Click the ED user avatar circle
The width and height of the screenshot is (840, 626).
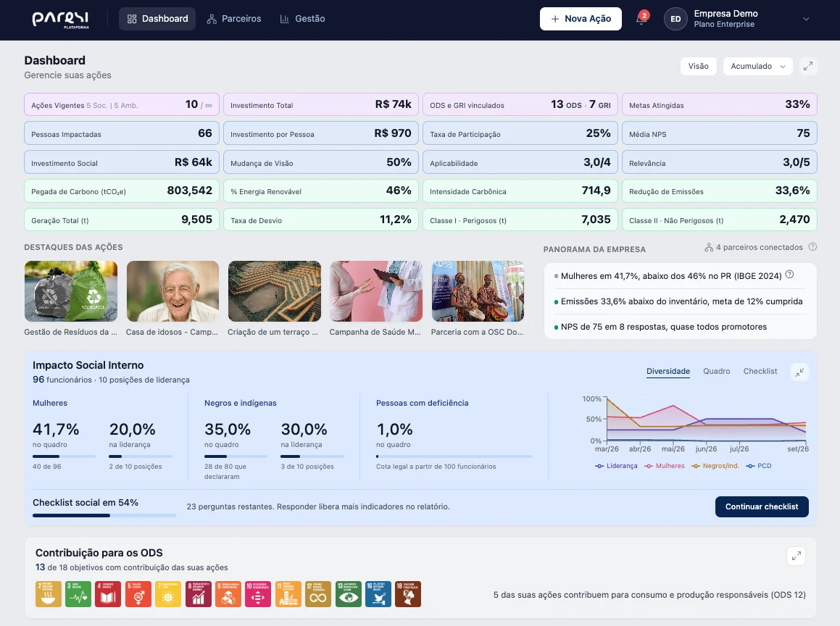point(675,19)
